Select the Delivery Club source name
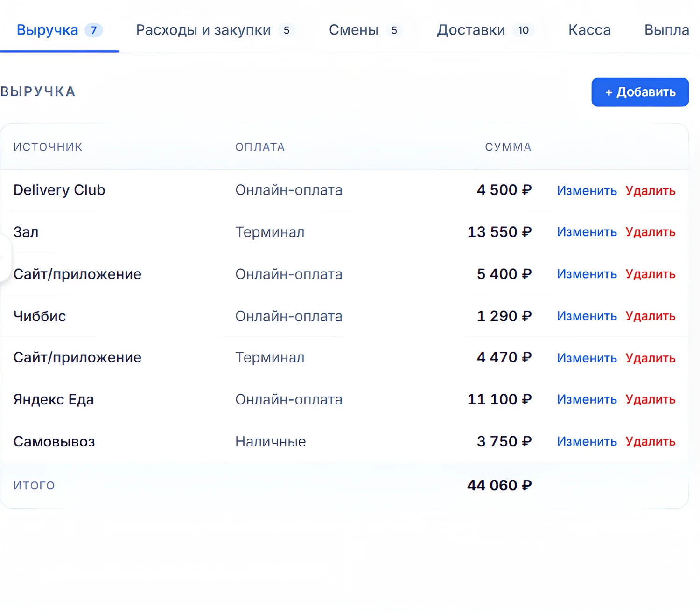The width and height of the screenshot is (700, 613). (x=59, y=190)
